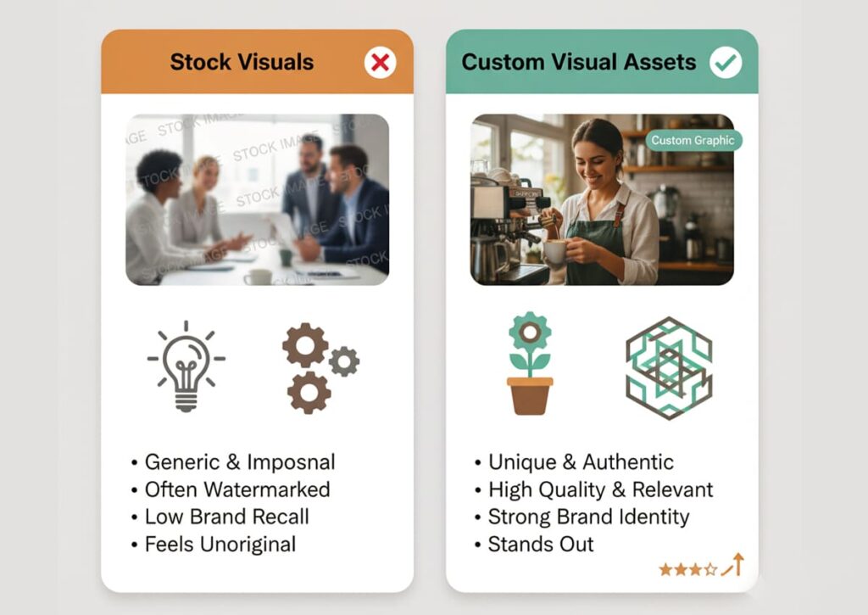Click the red X icon beside Stock Visuals
The width and height of the screenshot is (868, 615).
click(381, 62)
